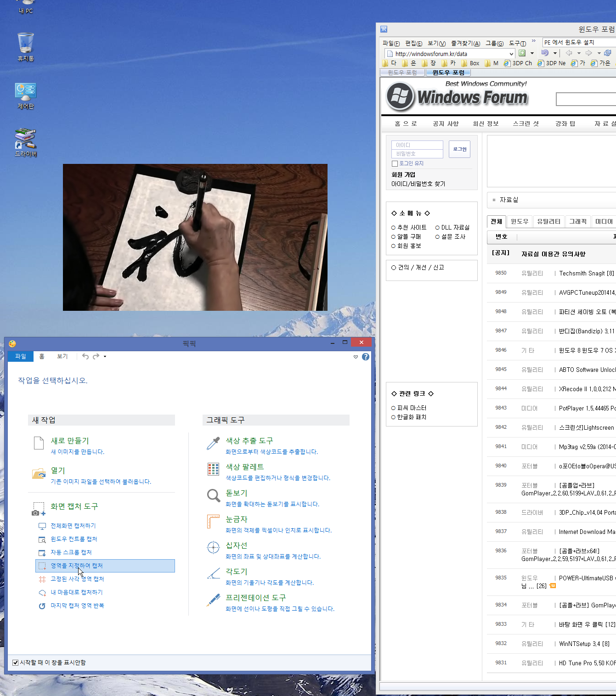Click the undo arrow in the PicPick toolbar
616x696 pixels.
(x=85, y=356)
